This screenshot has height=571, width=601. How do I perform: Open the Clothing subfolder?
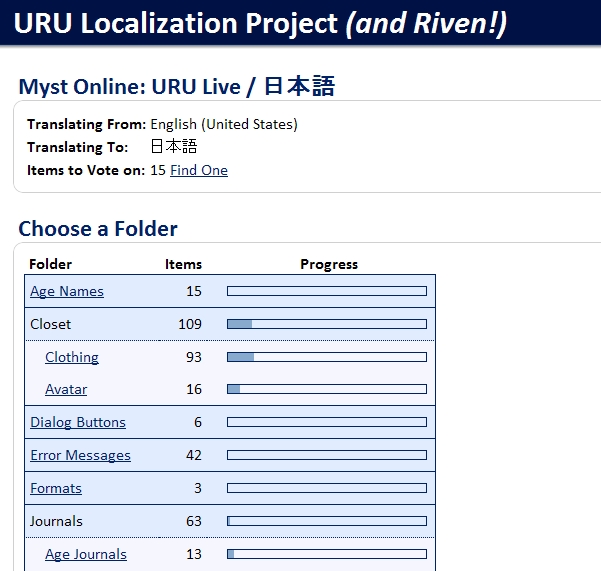tap(72, 357)
